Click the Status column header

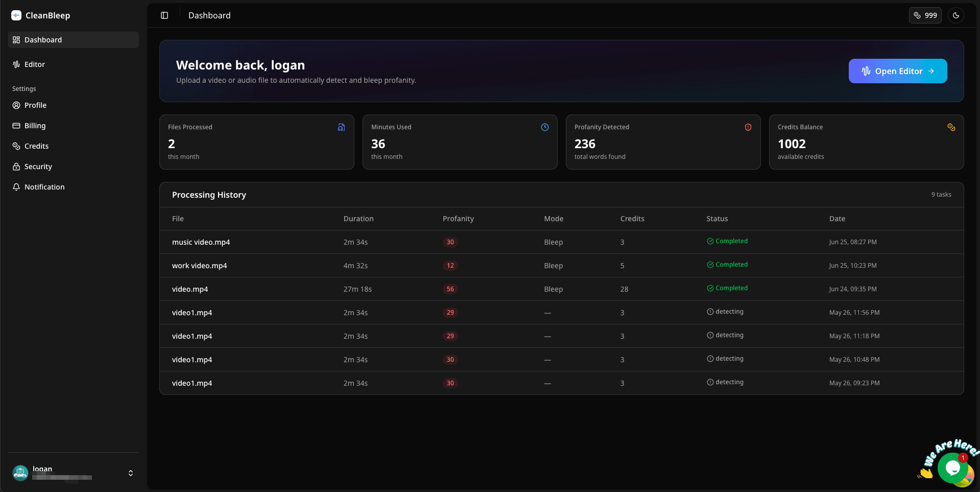click(717, 219)
